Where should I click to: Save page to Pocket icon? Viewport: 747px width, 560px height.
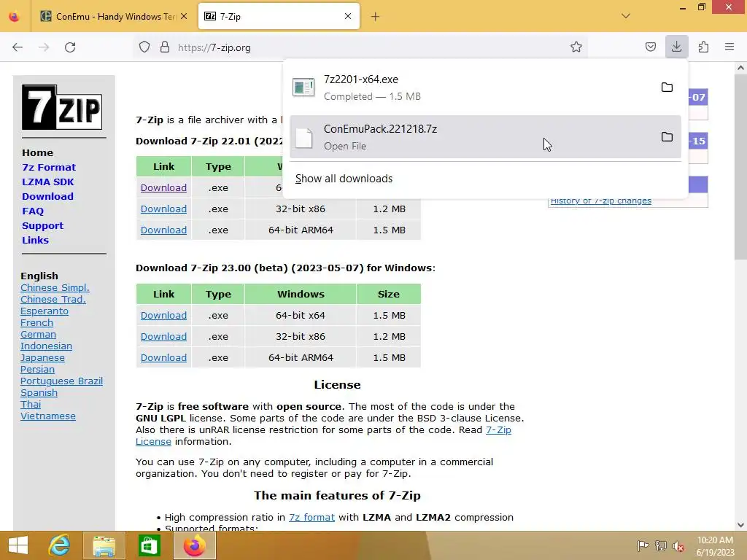(x=650, y=47)
